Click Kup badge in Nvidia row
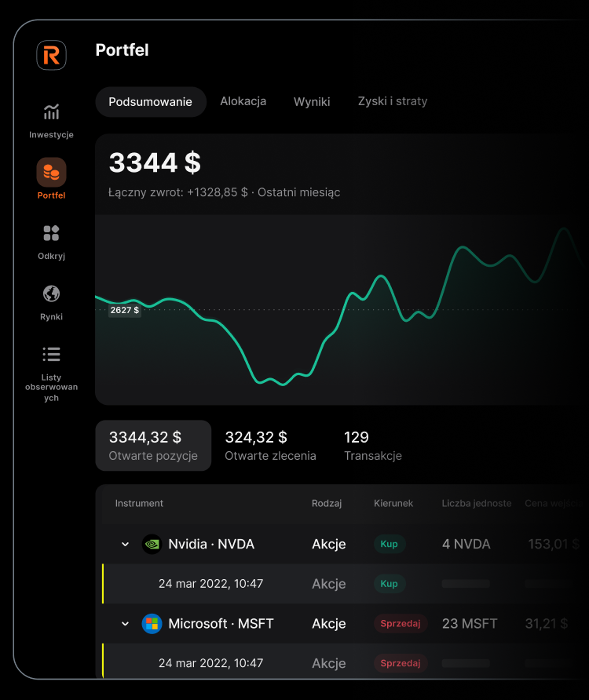The width and height of the screenshot is (589, 700). (390, 544)
